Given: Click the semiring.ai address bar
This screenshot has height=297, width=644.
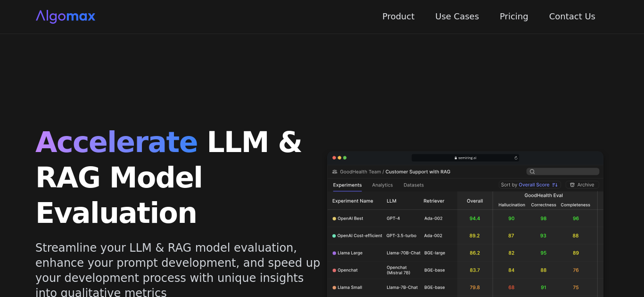Looking at the screenshot, I should tap(465, 158).
